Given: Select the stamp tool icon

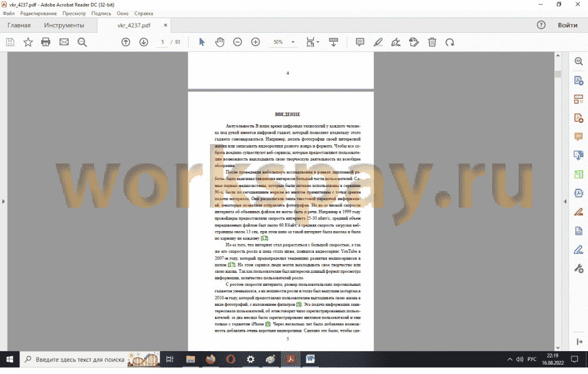Looking at the screenshot, I should pos(414,42).
